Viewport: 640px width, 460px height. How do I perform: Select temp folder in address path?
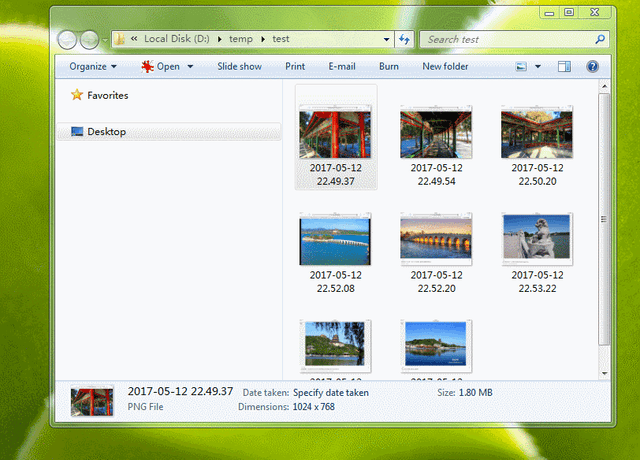(x=241, y=39)
